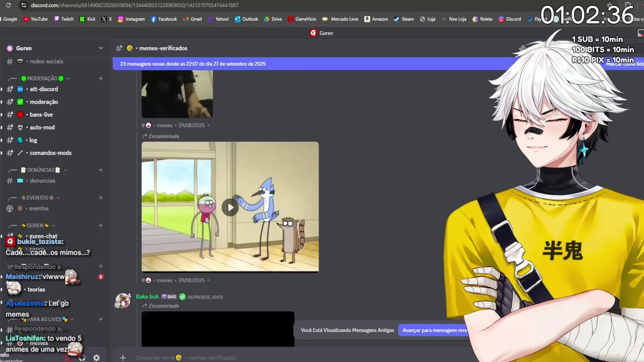Image resolution: width=644 pixels, height=362 pixels.
Task: Open the Guren server dropdown menu
Action: 101,48
